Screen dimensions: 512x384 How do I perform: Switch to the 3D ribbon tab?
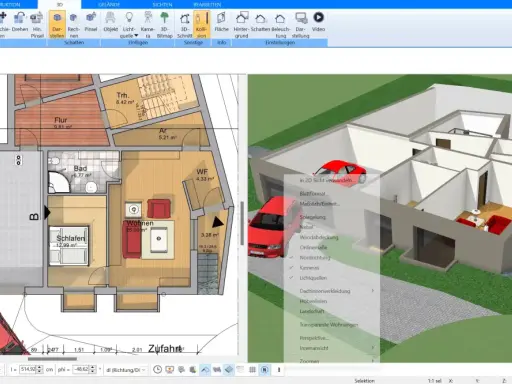60,4
